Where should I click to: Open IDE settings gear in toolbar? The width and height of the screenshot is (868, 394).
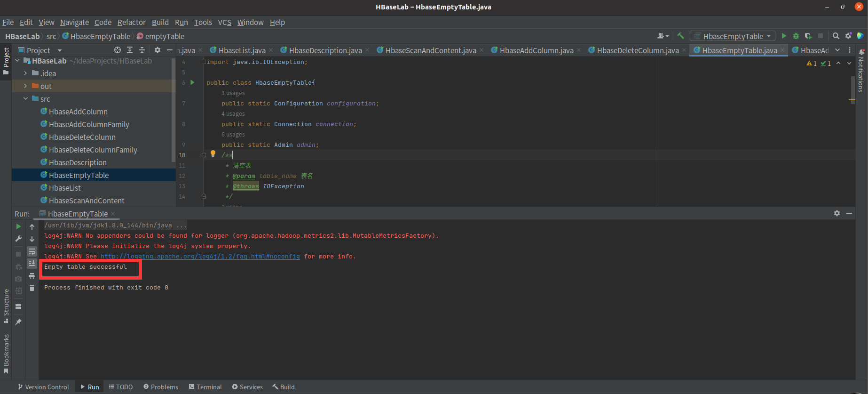[848, 36]
